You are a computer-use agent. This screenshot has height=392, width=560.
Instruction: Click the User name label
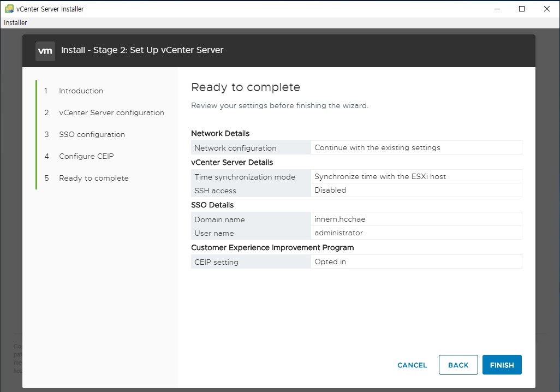tap(214, 233)
